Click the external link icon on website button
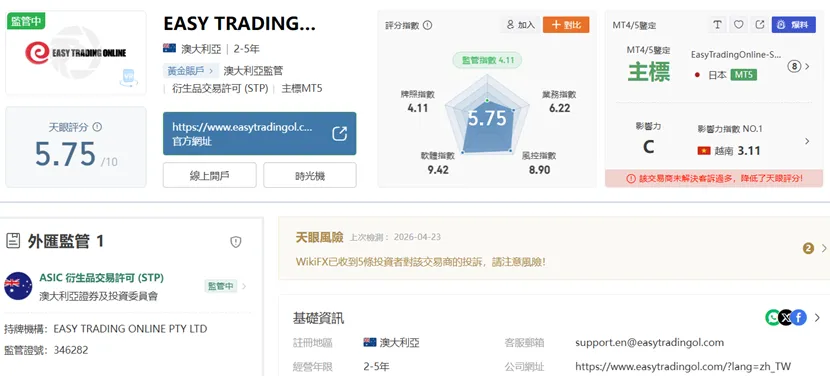Image resolution: width=830 pixels, height=376 pixels. point(339,133)
